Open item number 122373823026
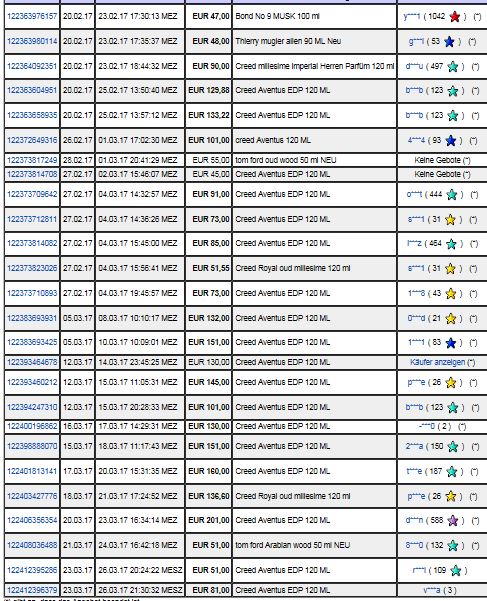This screenshot has height=601, width=487. point(32,268)
